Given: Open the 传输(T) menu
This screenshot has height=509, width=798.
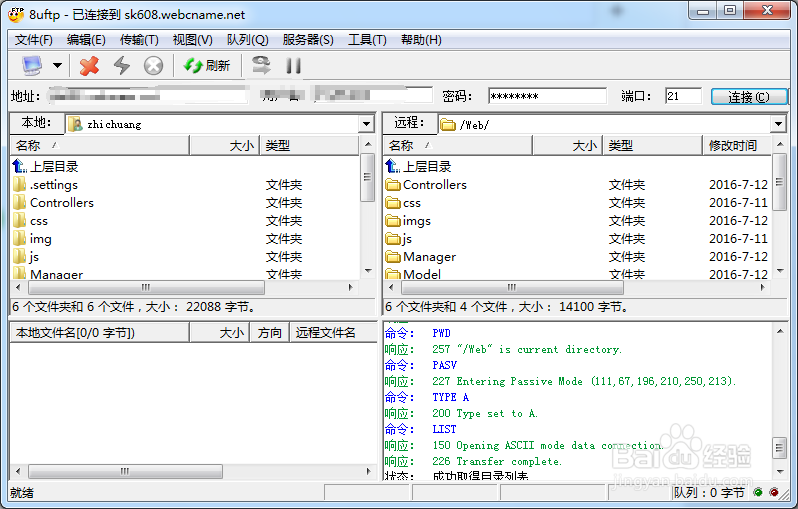Looking at the screenshot, I should 139,40.
